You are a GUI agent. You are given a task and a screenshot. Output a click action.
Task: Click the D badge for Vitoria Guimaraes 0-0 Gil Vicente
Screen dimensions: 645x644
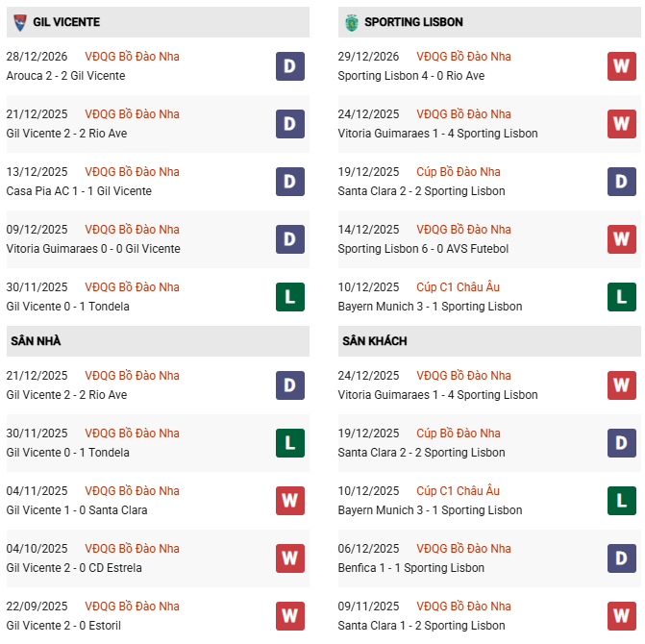[289, 239]
